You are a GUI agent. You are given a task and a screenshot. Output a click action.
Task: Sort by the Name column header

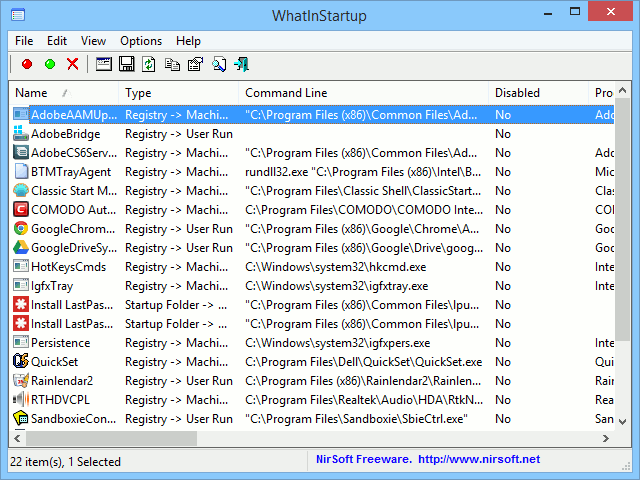[64, 93]
